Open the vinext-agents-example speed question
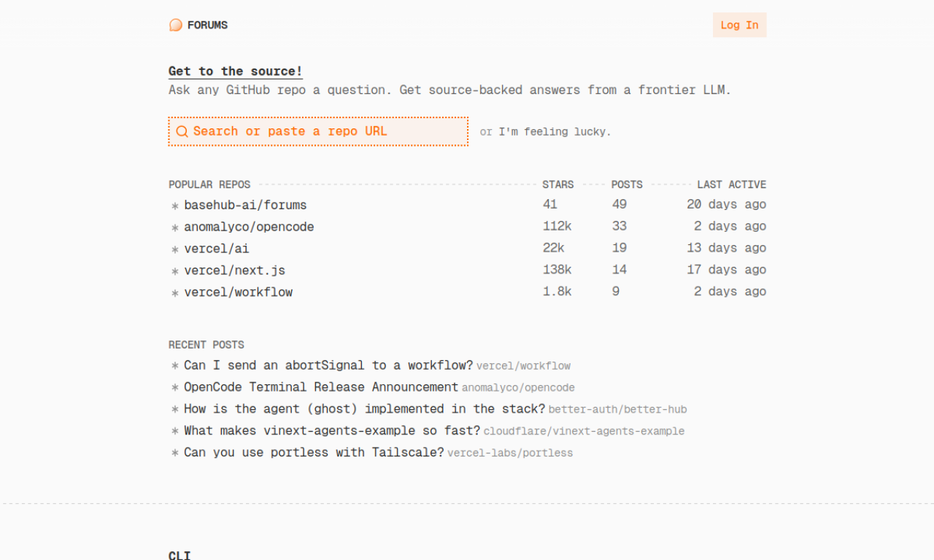This screenshot has height=560, width=934. tap(329, 430)
